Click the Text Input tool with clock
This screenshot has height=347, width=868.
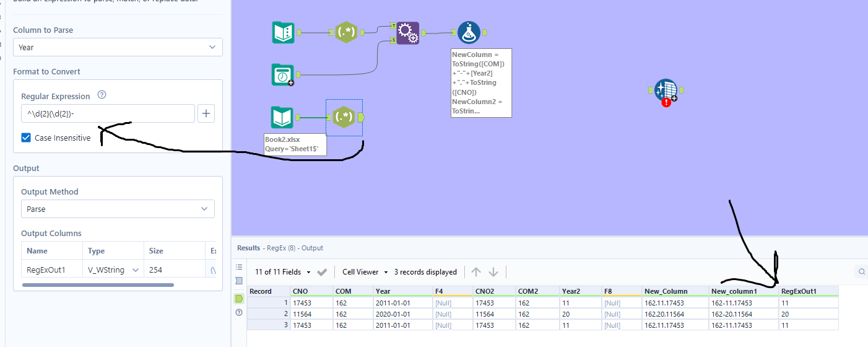283,75
